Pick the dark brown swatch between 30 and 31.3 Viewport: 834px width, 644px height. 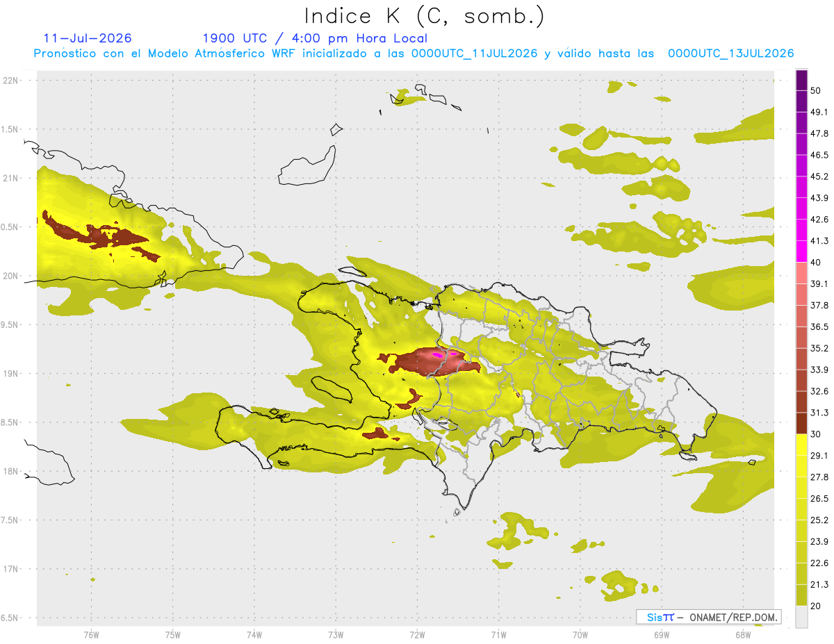pyautogui.click(x=801, y=423)
